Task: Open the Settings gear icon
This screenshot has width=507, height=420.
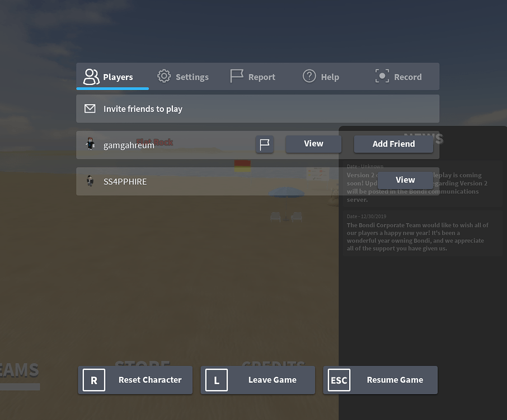Action: [163, 76]
